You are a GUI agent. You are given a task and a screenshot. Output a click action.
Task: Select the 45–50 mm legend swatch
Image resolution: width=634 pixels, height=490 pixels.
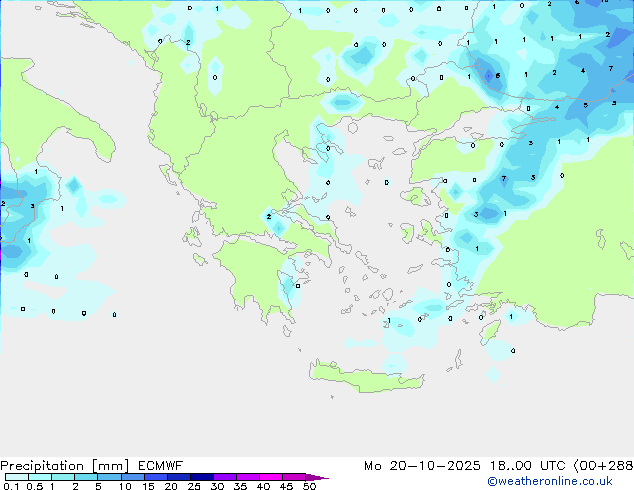point(294,477)
